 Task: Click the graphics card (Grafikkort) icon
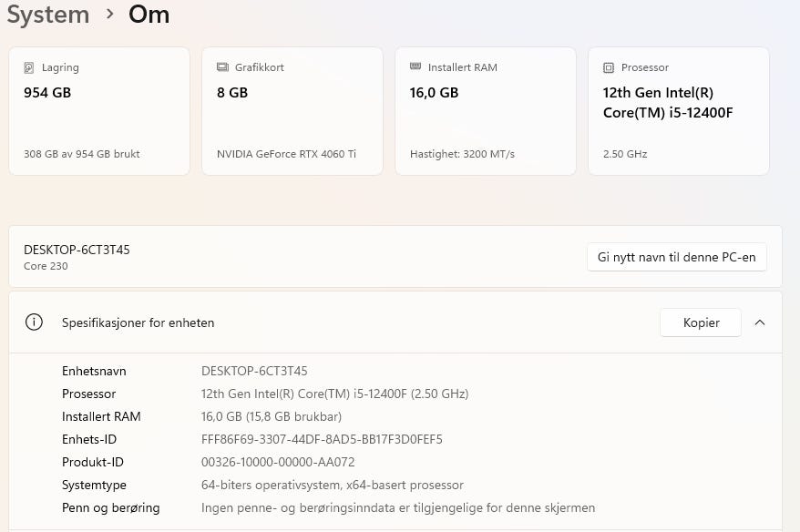point(222,67)
